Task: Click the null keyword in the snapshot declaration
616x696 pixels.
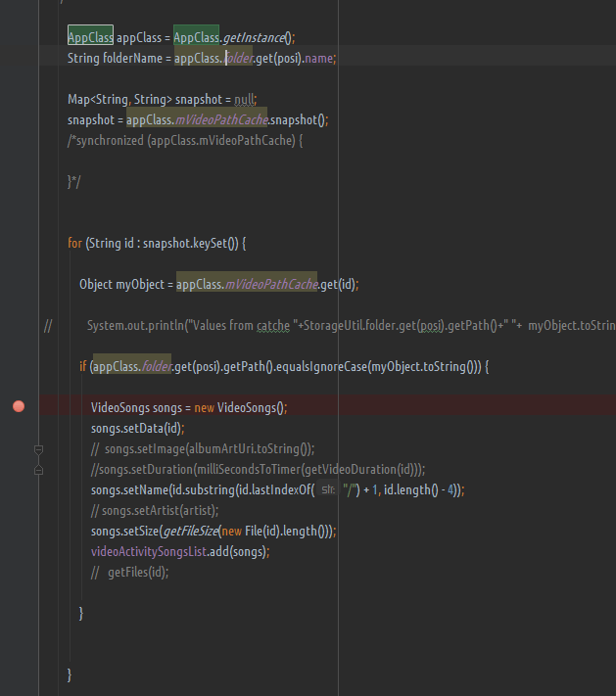Action: pyautogui.click(x=244, y=100)
